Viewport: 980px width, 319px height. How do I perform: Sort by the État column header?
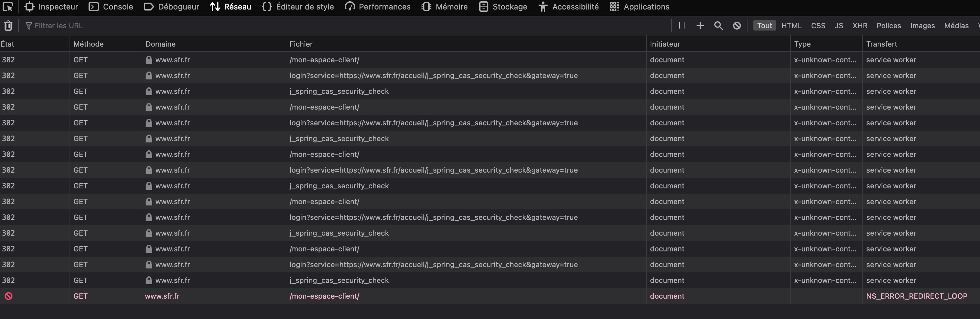8,44
